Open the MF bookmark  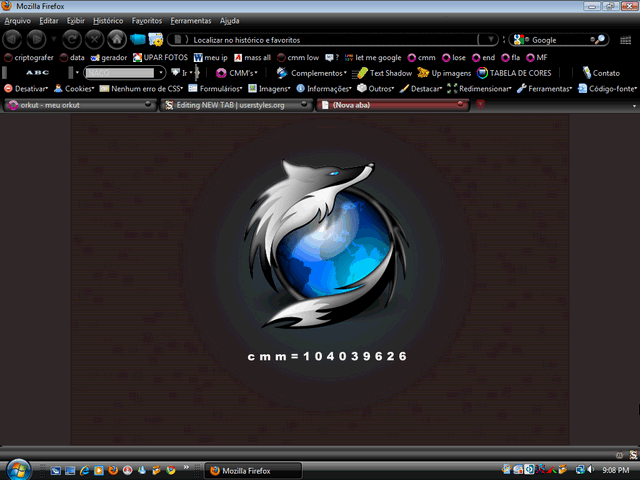coord(537,58)
